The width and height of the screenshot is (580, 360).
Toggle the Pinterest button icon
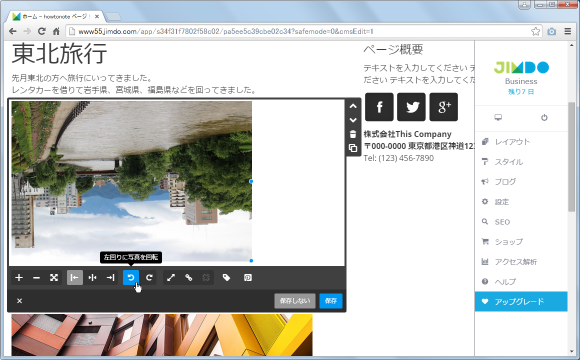tap(248, 277)
